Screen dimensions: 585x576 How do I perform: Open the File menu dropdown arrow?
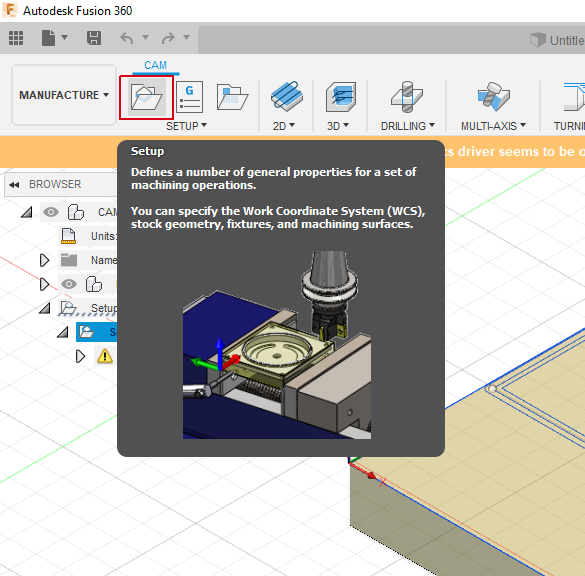[65, 37]
